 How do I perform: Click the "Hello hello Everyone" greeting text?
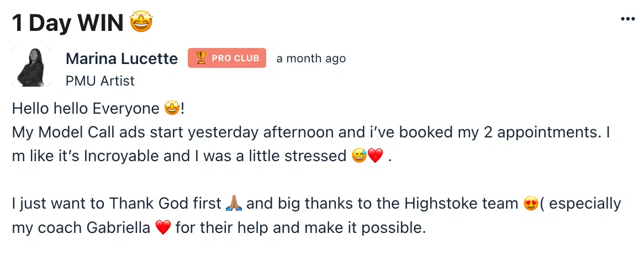coord(86,109)
